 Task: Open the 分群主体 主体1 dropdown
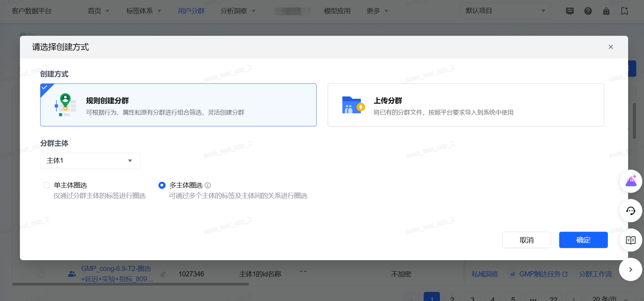click(x=90, y=161)
